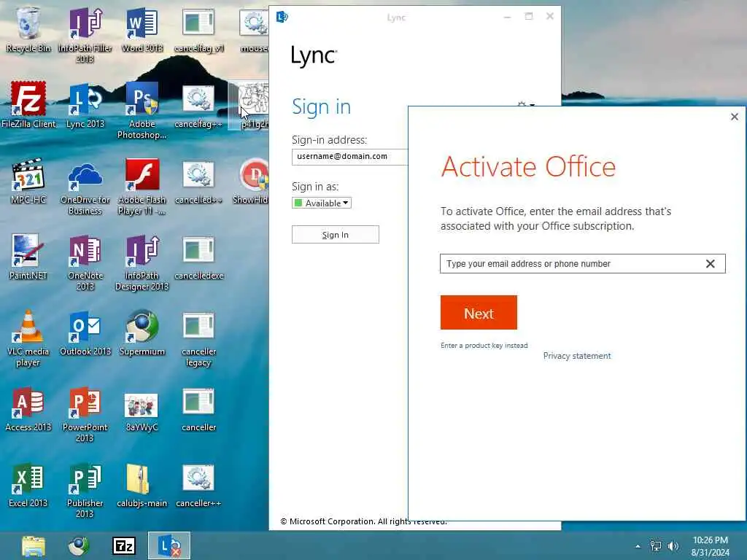Viewport: 747px width, 560px height.
Task: Open the Available status dropdown in Lync
Action: coord(322,203)
